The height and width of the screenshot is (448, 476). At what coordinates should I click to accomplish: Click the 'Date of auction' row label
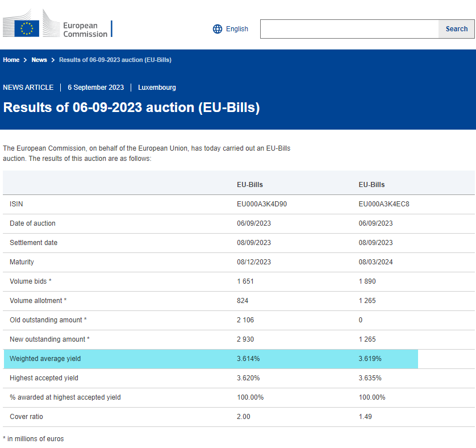[x=32, y=223]
